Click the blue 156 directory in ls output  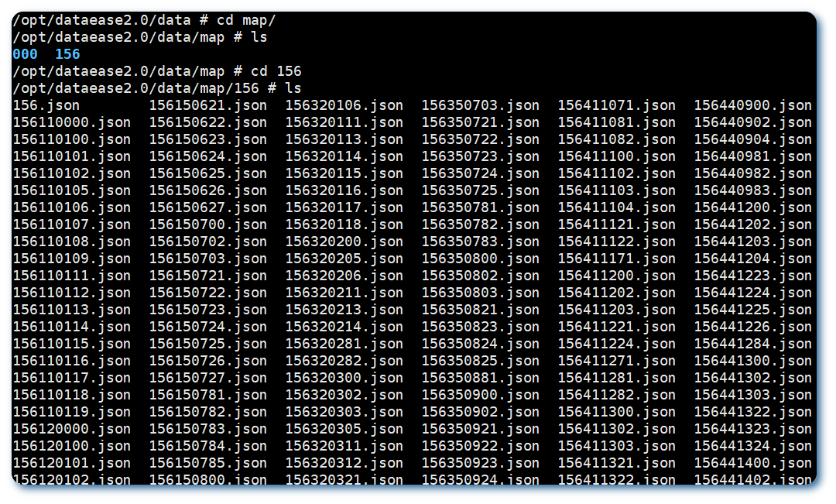[x=67, y=54]
